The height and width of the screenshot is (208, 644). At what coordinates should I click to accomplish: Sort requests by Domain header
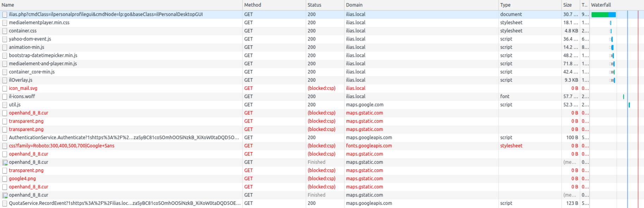click(354, 5)
